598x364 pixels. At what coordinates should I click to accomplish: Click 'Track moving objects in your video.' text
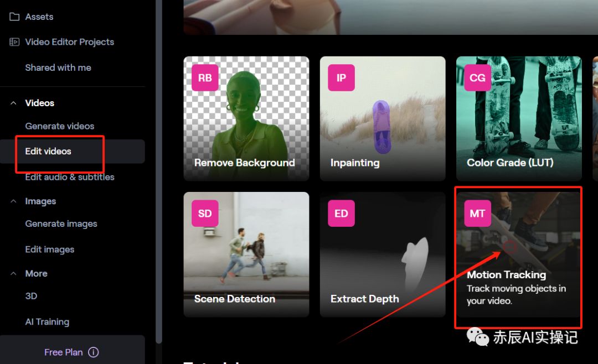click(x=517, y=295)
